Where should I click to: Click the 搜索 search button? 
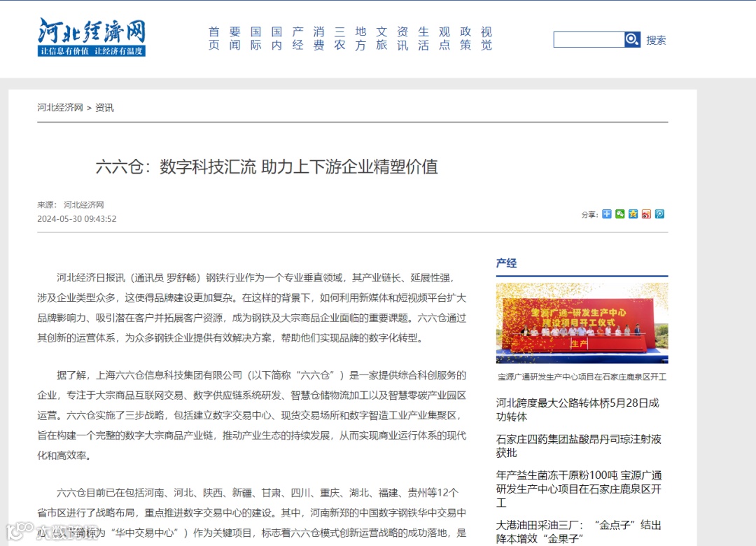656,41
